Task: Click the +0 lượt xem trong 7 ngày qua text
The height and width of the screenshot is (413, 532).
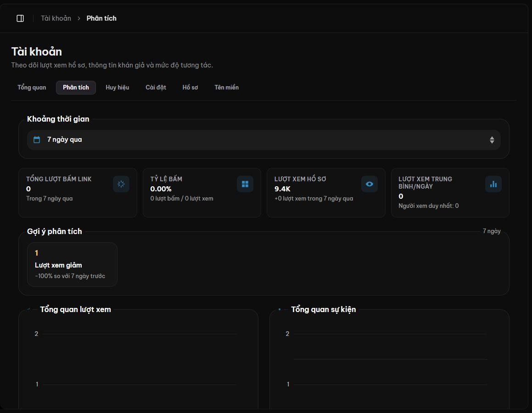Action: [314, 199]
